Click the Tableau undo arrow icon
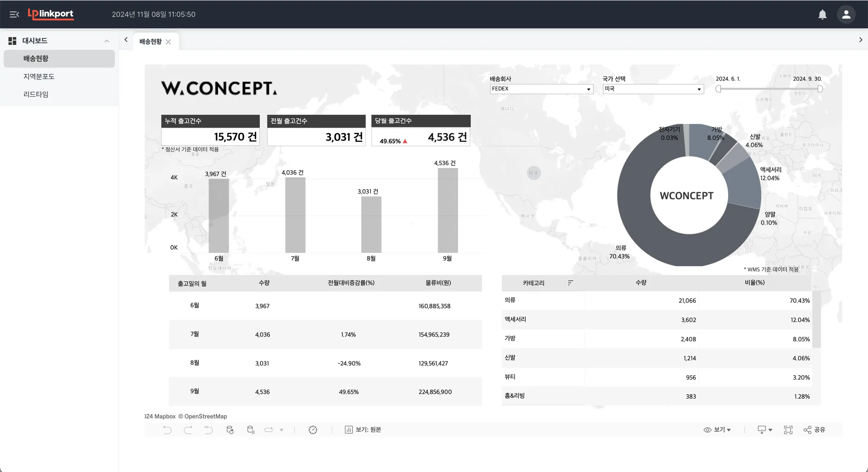This screenshot has height=472, width=868. pos(167,430)
